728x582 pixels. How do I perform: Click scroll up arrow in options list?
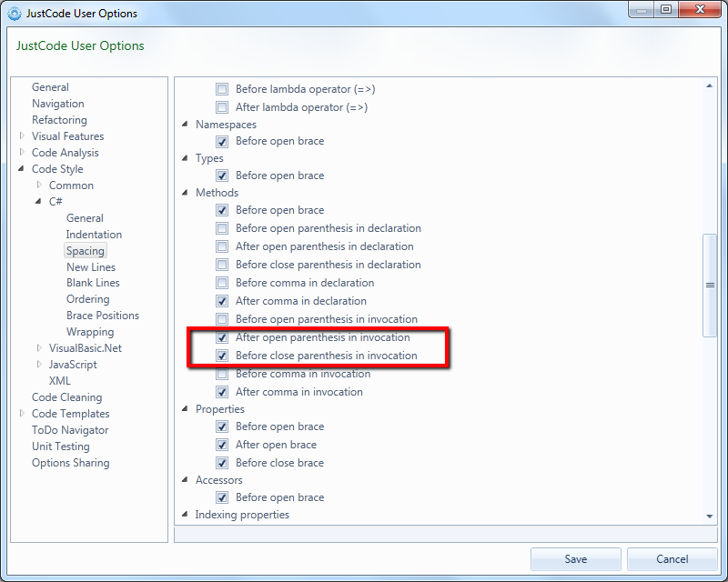[x=710, y=85]
